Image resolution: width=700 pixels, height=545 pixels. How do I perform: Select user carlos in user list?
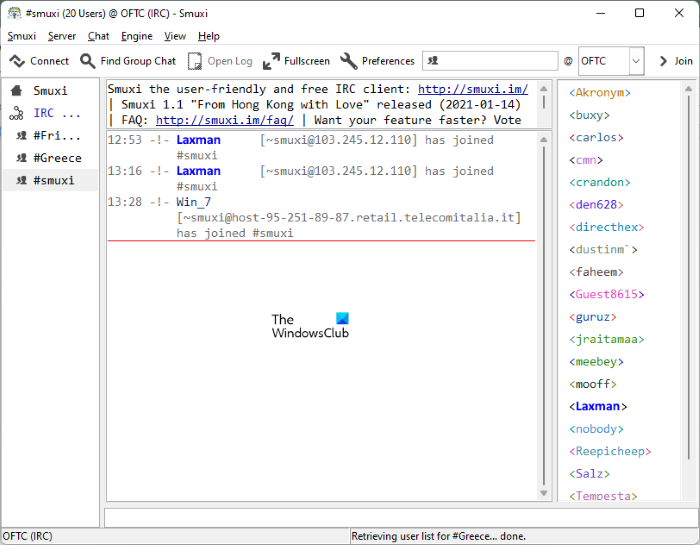[596, 137]
